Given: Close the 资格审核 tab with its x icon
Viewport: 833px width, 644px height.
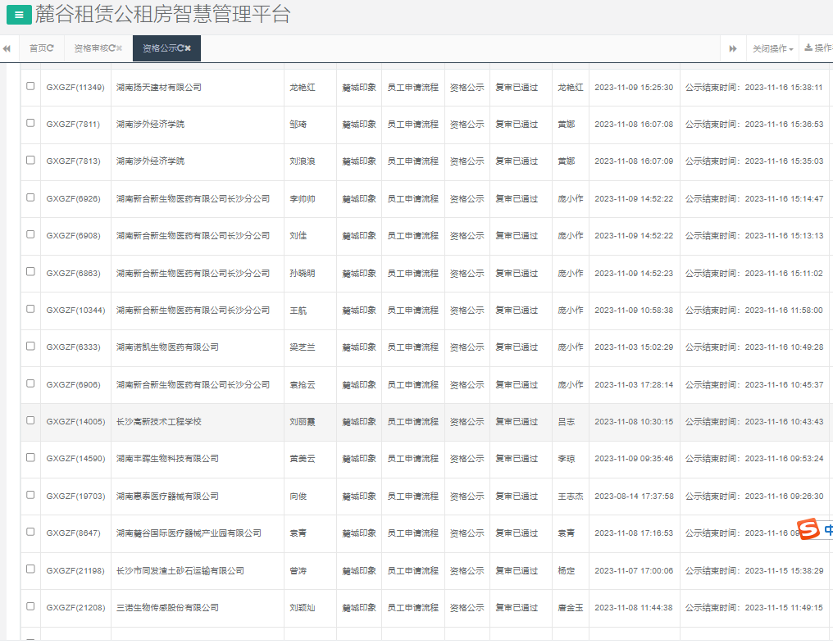Looking at the screenshot, I should [x=119, y=48].
